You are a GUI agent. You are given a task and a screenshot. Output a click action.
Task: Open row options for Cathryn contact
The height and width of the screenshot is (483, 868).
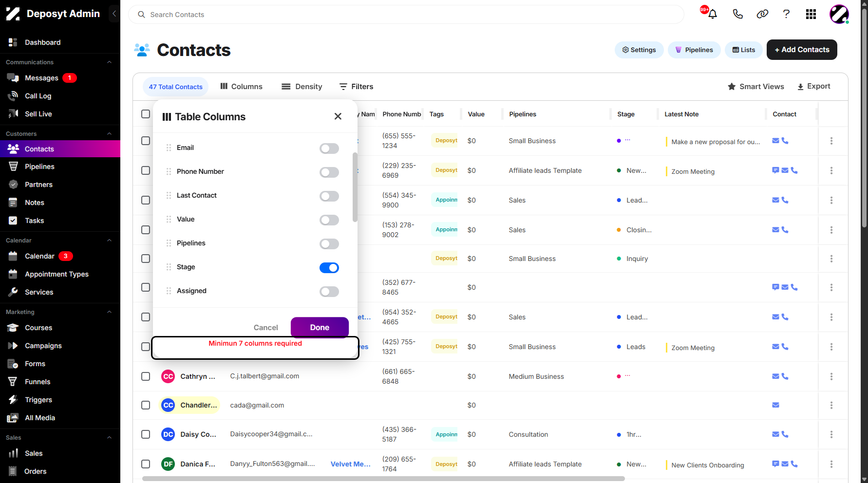click(x=831, y=376)
